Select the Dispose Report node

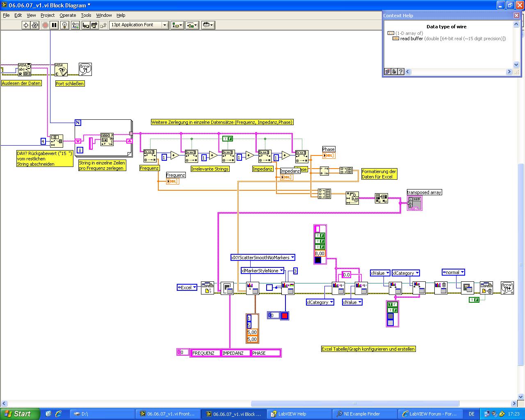(486, 288)
